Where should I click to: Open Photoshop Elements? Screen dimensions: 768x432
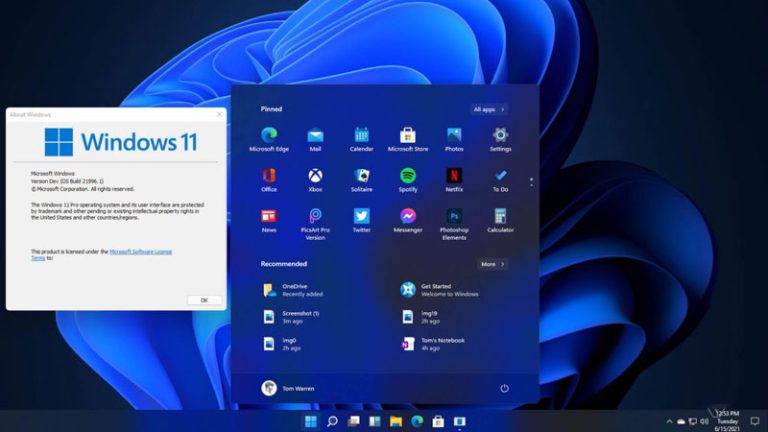pyautogui.click(x=454, y=216)
